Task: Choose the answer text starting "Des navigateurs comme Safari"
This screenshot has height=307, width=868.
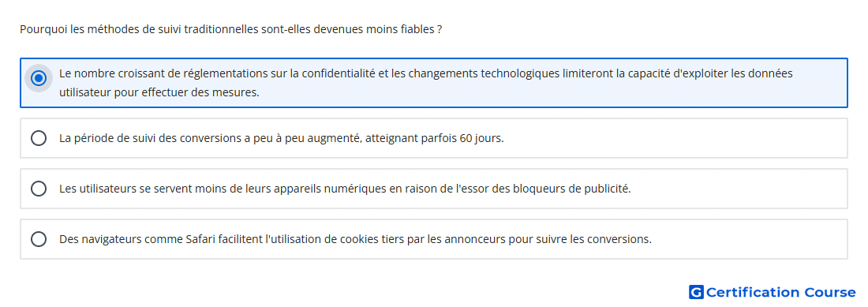Action: pos(355,239)
